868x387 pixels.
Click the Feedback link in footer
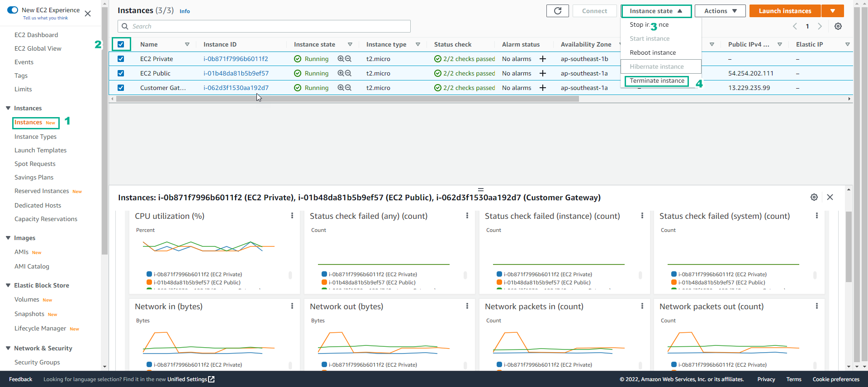click(20, 379)
